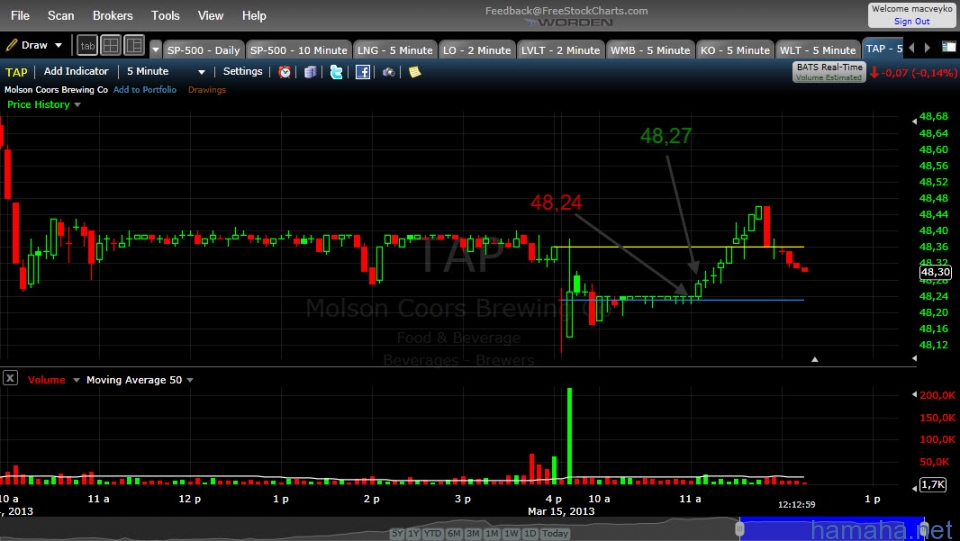Grab the left handle of time range slider
Screen dimensions: 960x541
[740, 528]
